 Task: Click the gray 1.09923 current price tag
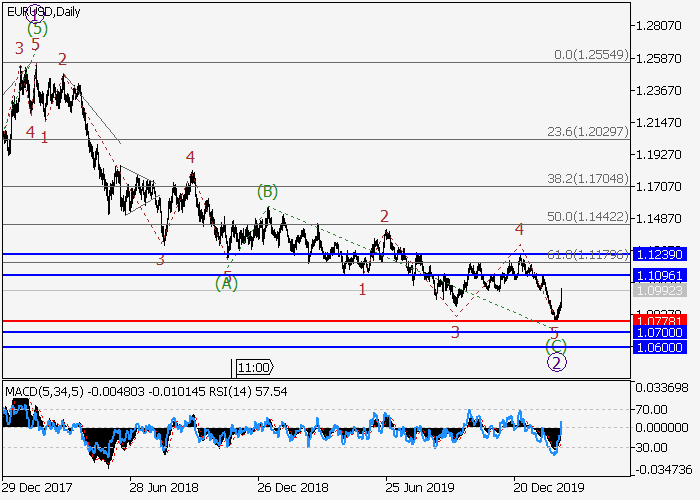tap(657, 291)
